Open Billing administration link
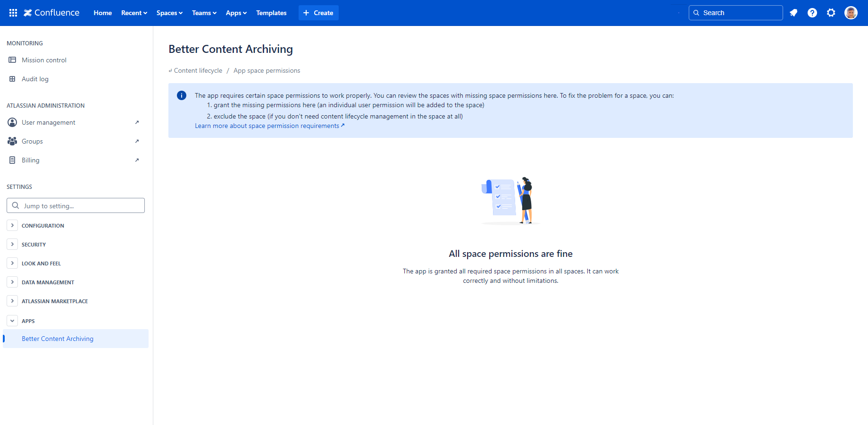Image resolution: width=868 pixels, height=425 pixels. pyautogui.click(x=31, y=160)
